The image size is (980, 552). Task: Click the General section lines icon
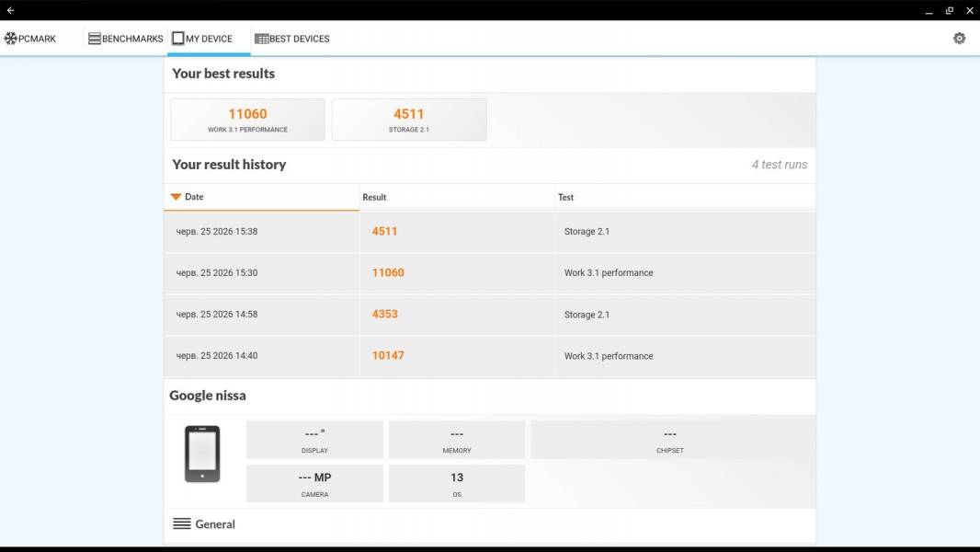[x=182, y=523]
